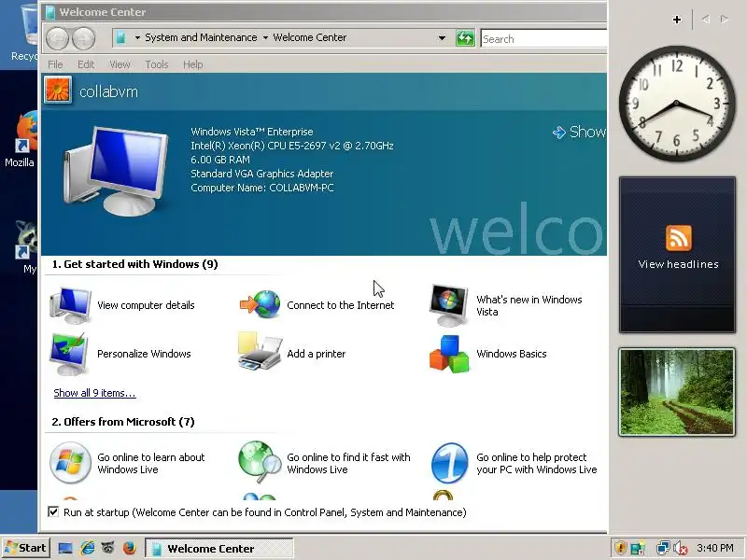Screen dimensions: 747x560
Task: Click the 3:40 PM system clock
Action: 714,548
